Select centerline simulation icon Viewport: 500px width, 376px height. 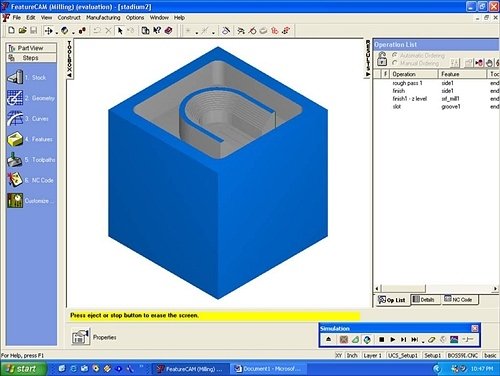pyautogui.click(x=344, y=339)
